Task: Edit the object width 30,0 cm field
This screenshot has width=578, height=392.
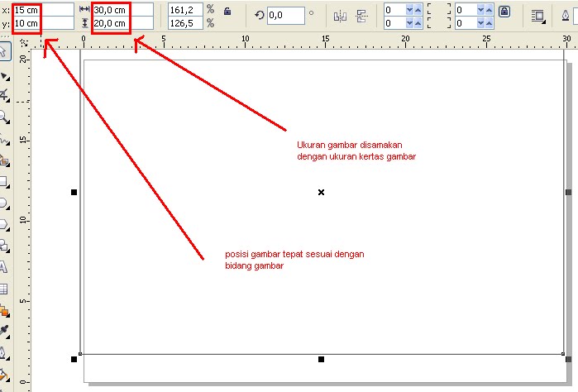Action: click(x=122, y=10)
